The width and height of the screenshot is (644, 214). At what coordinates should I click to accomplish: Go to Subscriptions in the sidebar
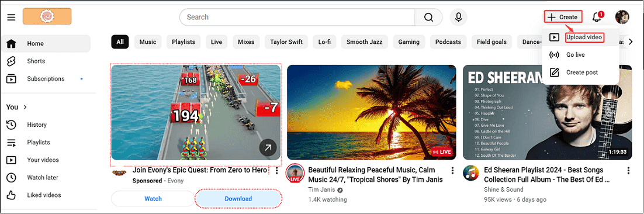coord(46,79)
